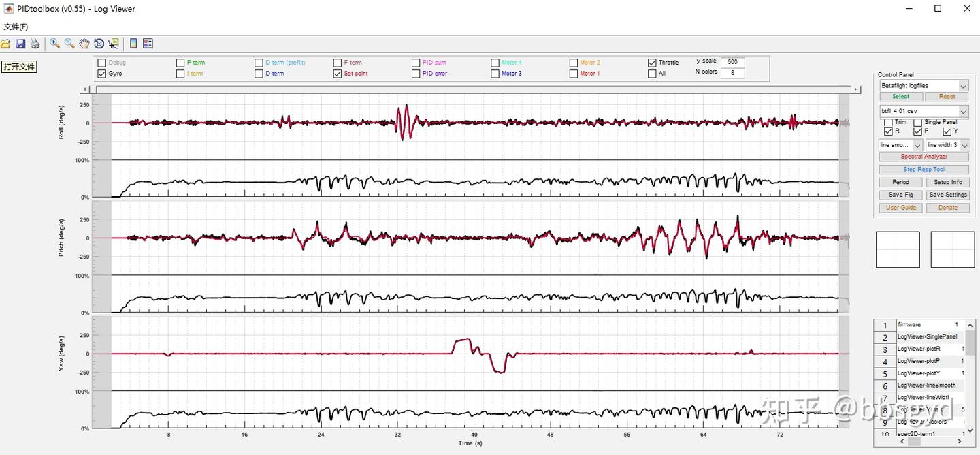Screen dimensions: 980x455
Task: Enable the PID sum checkbox
Action: tap(416, 63)
